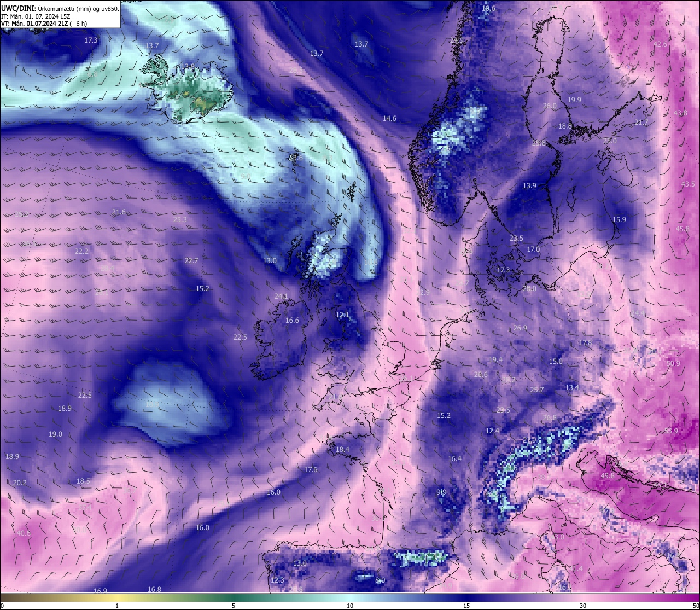Click the 26.0 value over northern Sweden

click(x=550, y=106)
